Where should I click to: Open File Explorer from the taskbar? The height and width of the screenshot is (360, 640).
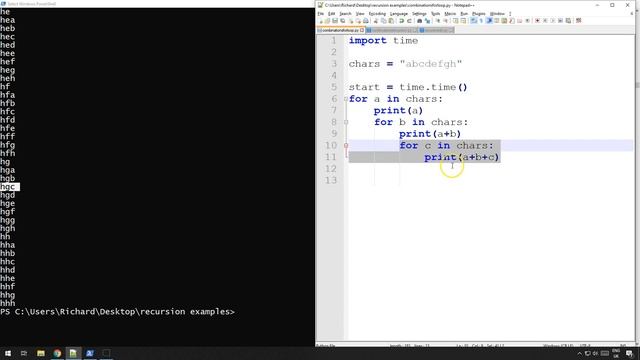coord(40,353)
